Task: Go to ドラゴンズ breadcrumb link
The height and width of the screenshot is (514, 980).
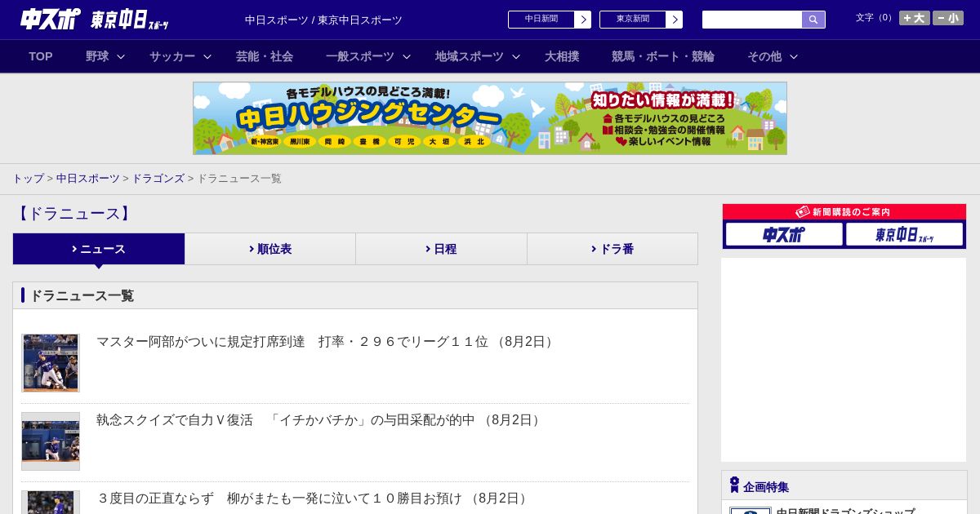Action: [x=158, y=178]
